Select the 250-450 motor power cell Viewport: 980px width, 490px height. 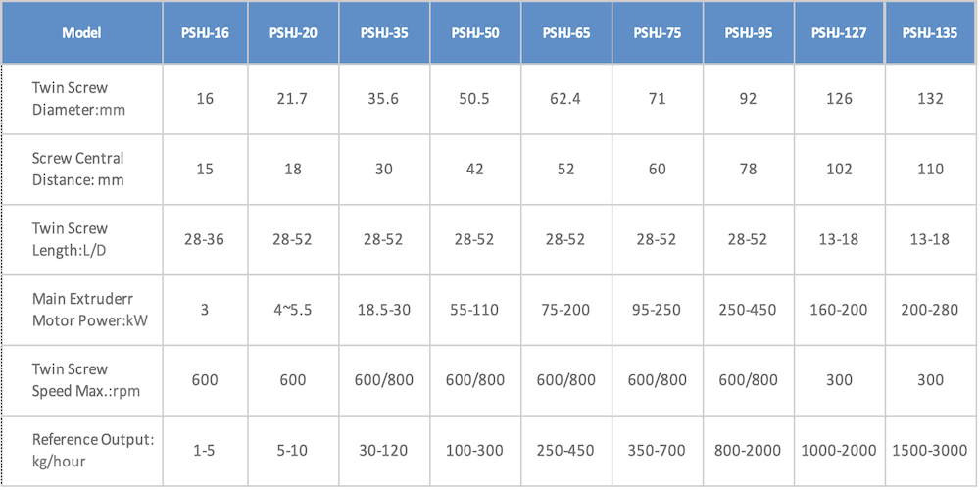[x=749, y=310]
